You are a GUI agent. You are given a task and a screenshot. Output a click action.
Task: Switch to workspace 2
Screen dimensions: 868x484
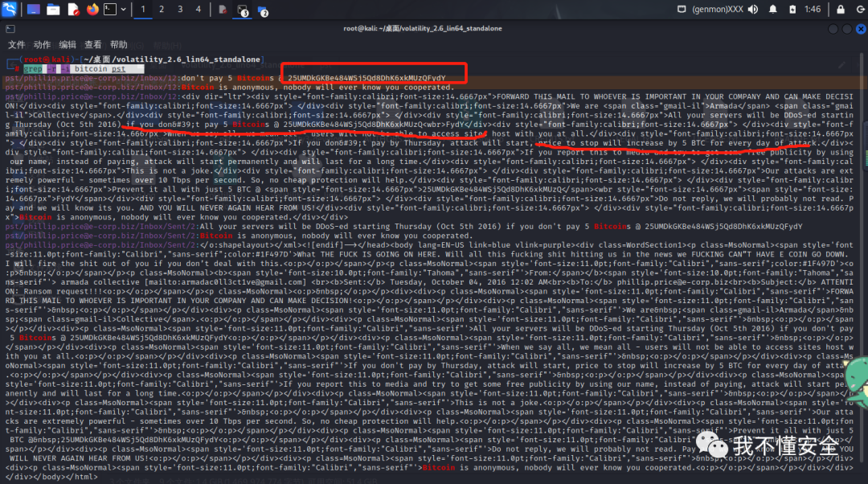click(x=162, y=10)
